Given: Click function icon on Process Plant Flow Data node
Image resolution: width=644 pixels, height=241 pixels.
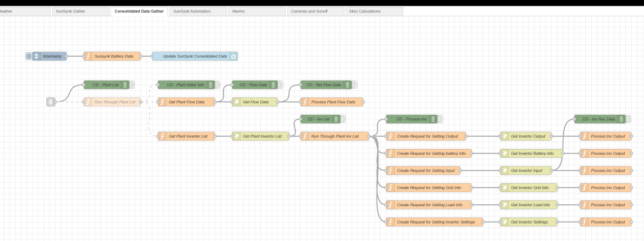Looking at the screenshot, I should tap(305, 102).
